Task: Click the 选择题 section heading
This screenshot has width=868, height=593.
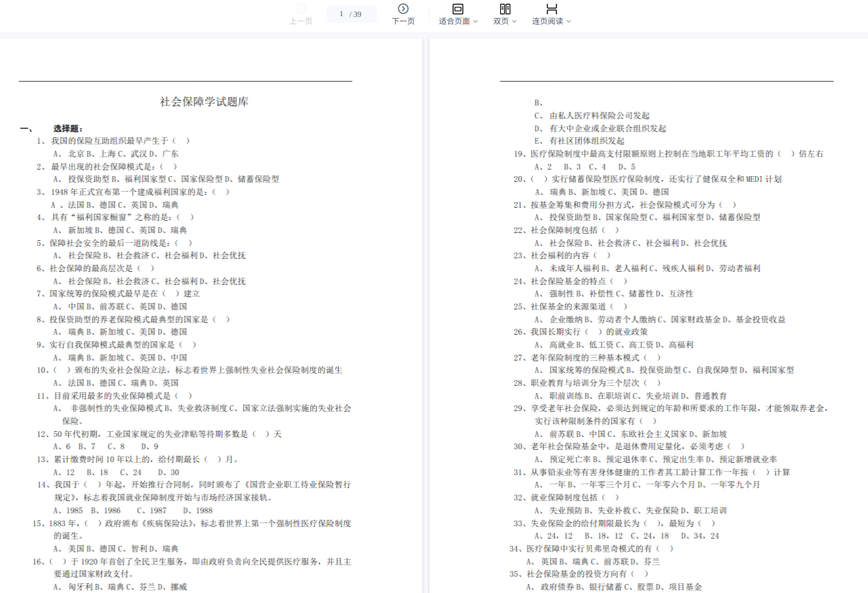Action: pyautogui.click(x=68, y=128)
